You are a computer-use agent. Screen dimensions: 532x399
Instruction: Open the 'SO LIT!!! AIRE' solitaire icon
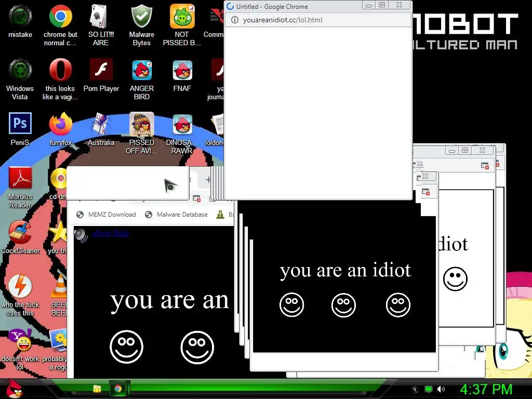[101, 24]
